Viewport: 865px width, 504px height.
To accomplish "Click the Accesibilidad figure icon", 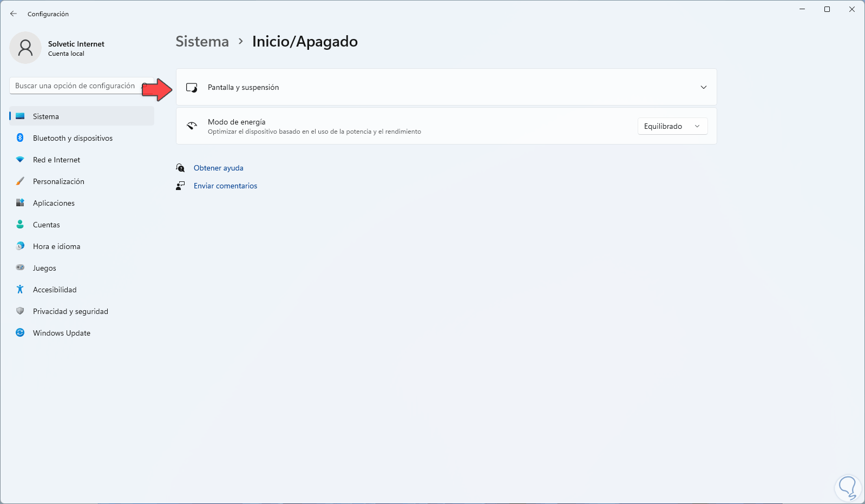I will click(20, 290).
